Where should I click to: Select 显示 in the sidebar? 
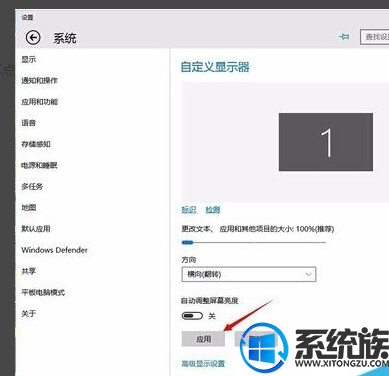point(29,59)
